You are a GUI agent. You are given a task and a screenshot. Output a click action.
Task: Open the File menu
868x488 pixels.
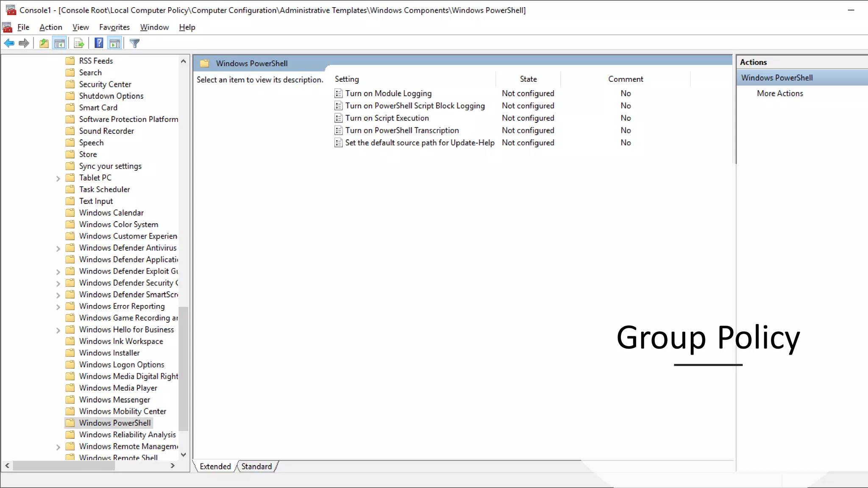(23, 27)
